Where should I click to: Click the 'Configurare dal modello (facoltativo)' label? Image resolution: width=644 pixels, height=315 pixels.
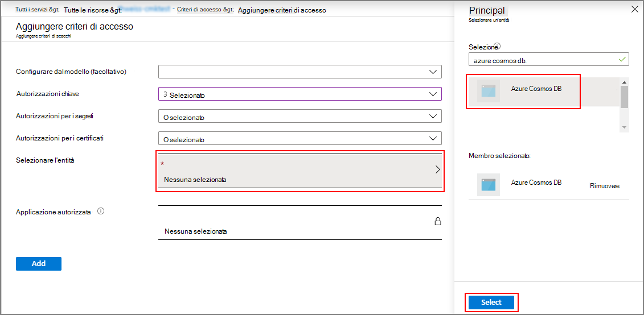point(71,72)
